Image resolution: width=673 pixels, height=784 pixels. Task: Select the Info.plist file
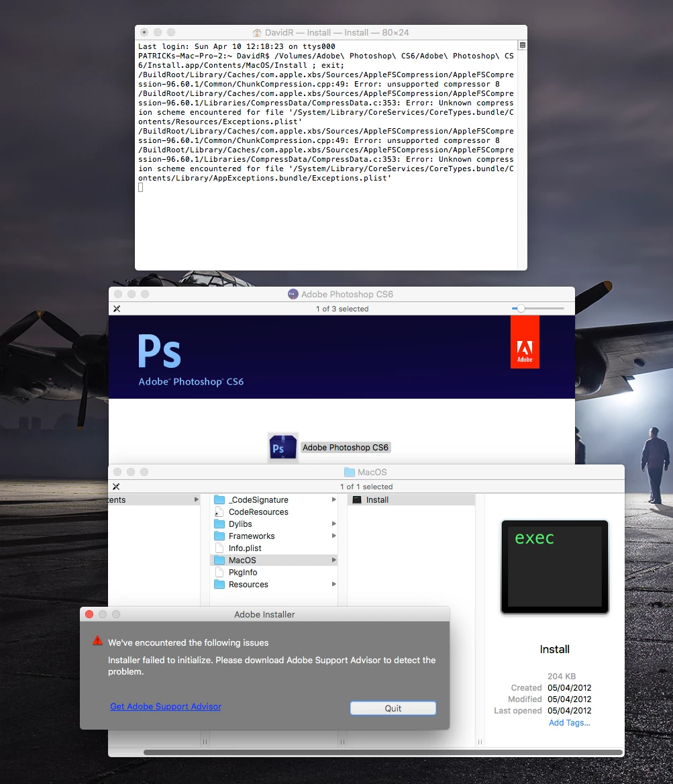274,548
